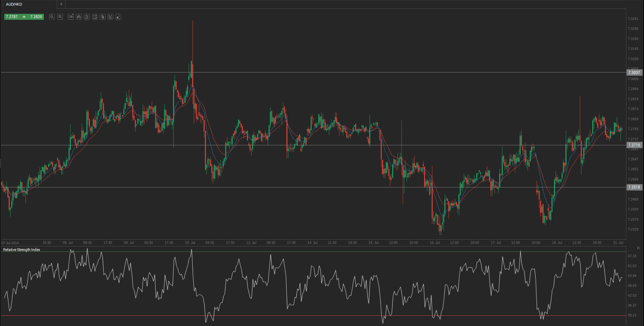Click the zoom out magnifier icon

52,17
